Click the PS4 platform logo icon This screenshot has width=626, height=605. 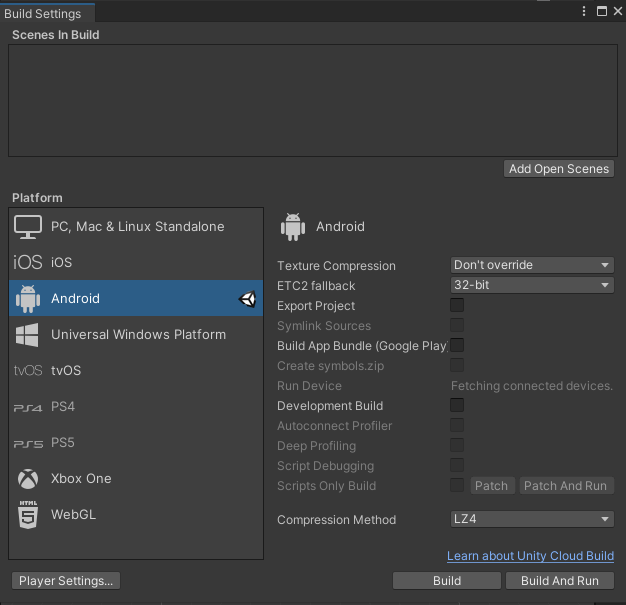[28, 408]
